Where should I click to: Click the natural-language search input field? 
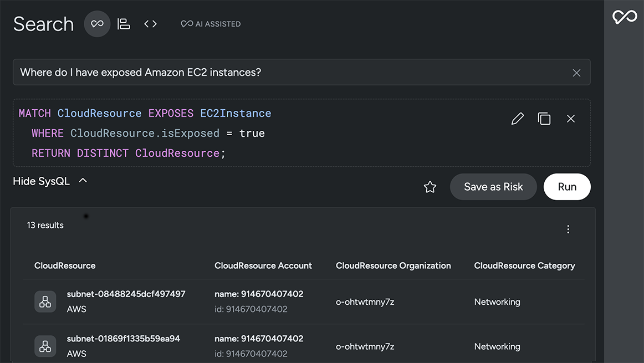click(301, 72)
